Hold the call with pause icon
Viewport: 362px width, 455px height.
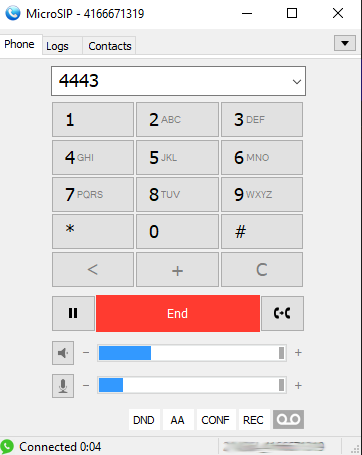point(73,313)
